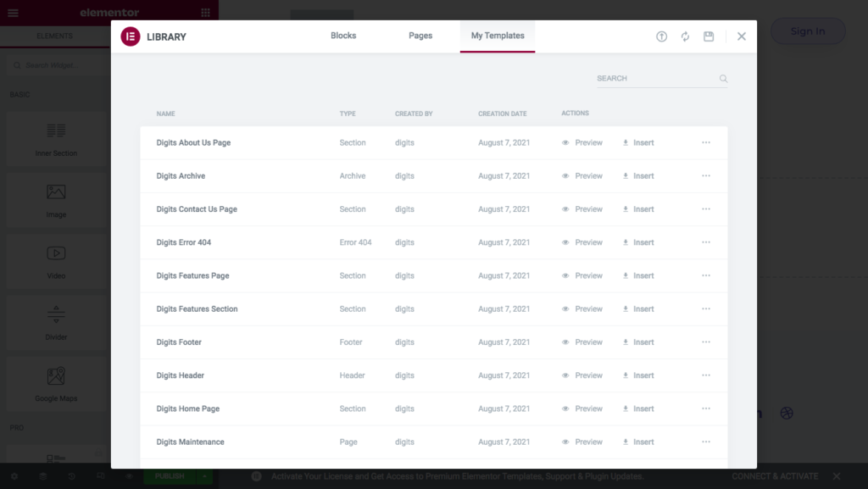Switch to the Pages tab

[420, 36]
